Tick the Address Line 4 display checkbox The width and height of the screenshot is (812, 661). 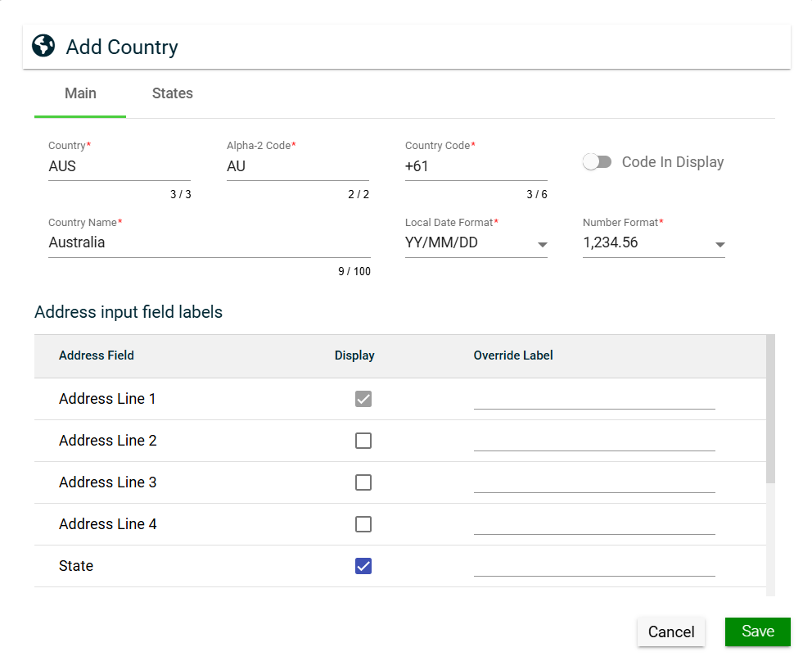[x=363, y=524]
